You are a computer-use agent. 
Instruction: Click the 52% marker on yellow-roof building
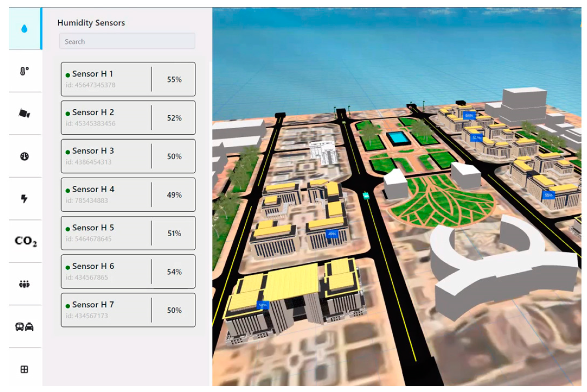tap(263, 305)
